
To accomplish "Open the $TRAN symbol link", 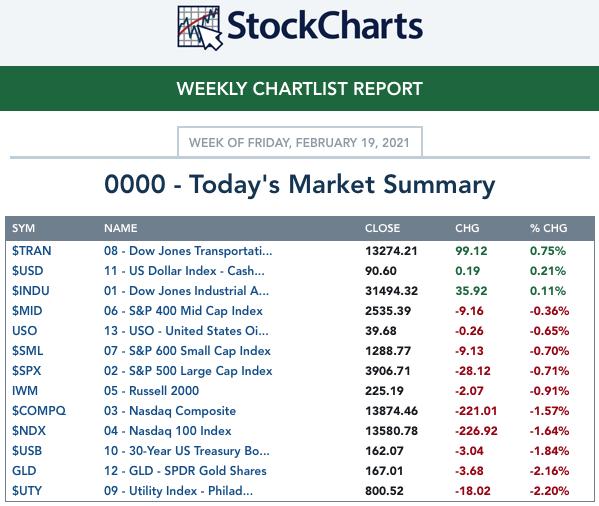I will click(x=31, y=251).
